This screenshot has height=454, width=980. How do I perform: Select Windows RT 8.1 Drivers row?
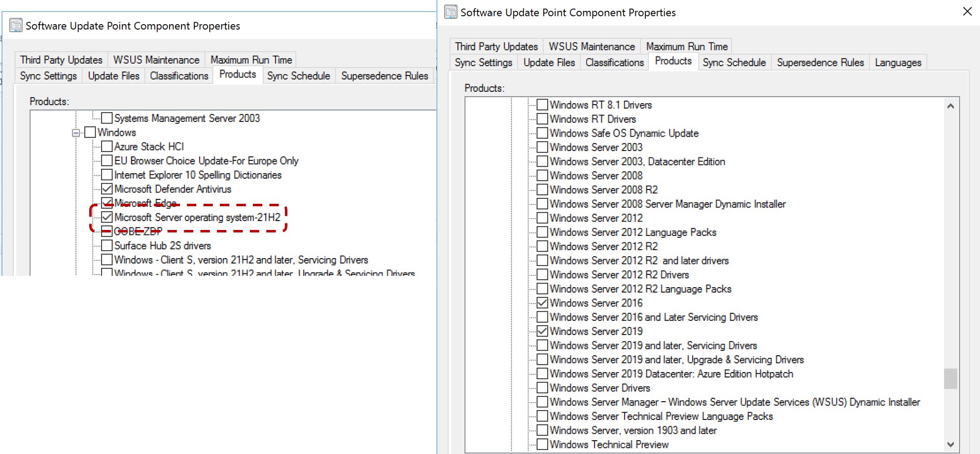pos(601,105)
